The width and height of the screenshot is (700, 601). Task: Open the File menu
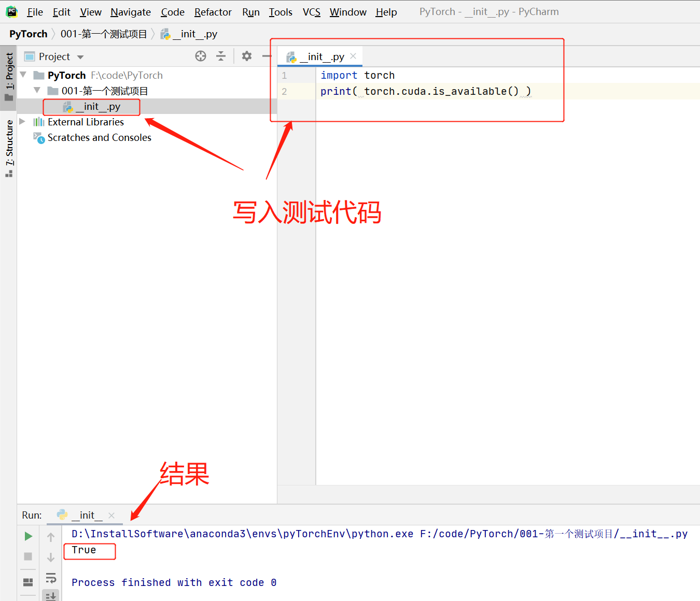[x=35, y=12]
